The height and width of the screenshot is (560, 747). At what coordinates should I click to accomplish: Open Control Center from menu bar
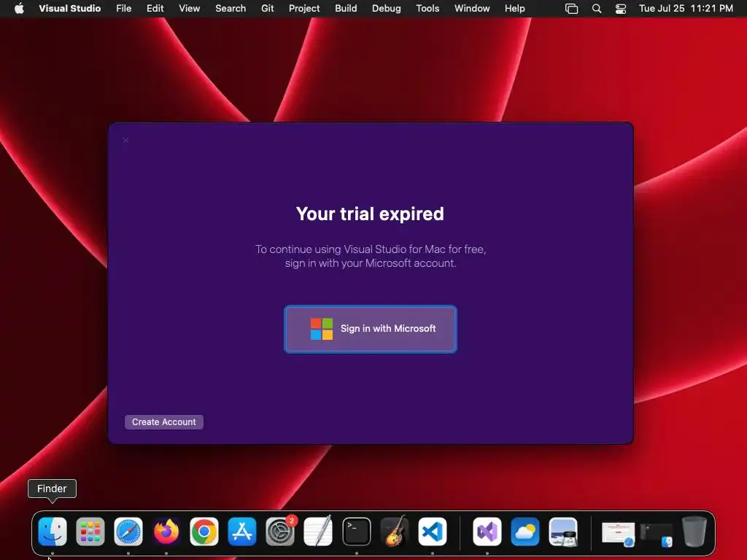pos(621,9)
